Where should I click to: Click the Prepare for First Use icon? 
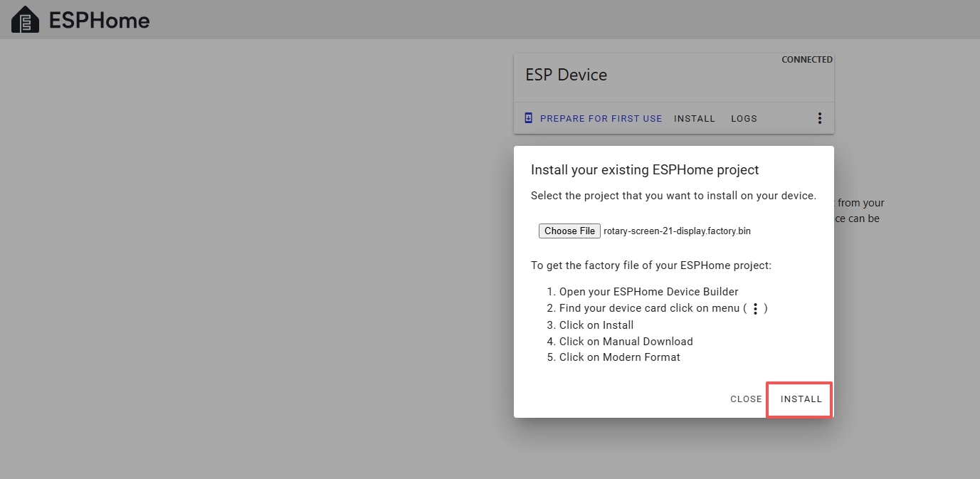(x=528, y=118)
